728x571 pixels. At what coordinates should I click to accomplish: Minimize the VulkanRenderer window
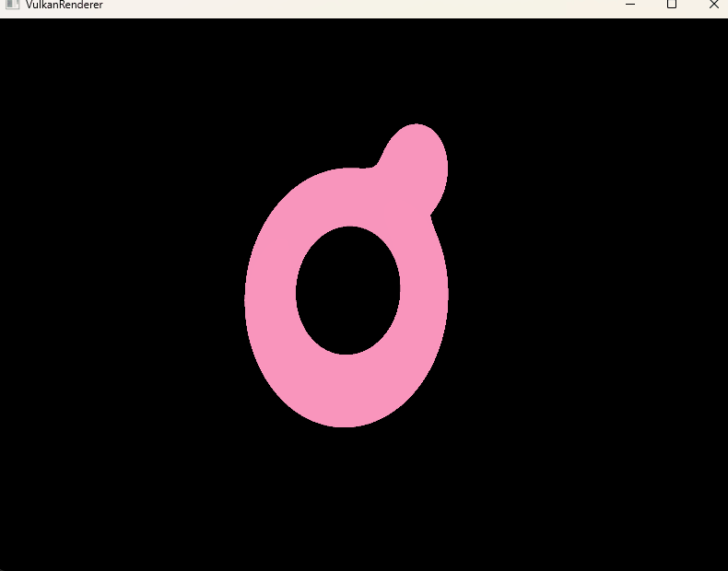[630, 5]
